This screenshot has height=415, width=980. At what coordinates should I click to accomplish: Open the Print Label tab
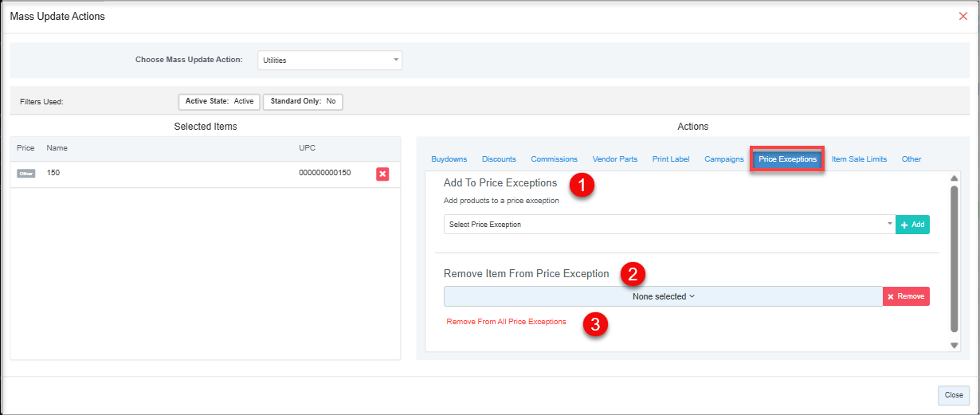(670, 159)
